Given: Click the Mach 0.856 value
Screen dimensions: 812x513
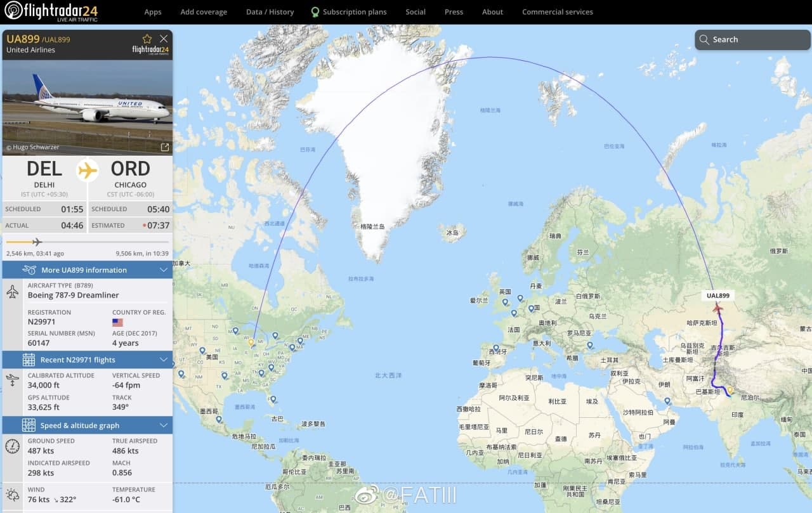Looking at the screenshot, I should (x=122, y=472).
